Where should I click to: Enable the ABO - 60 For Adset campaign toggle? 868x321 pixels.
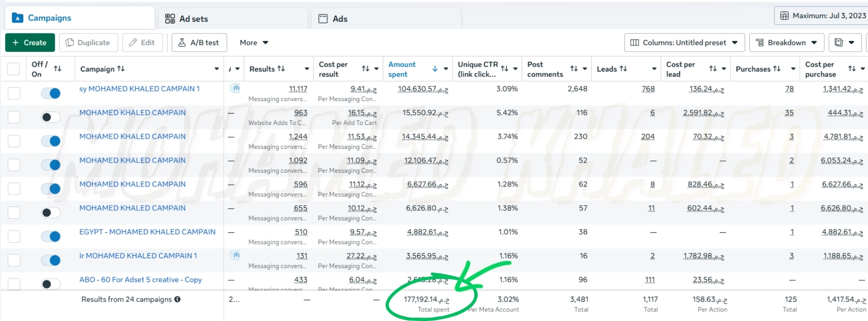coord(51,284)
